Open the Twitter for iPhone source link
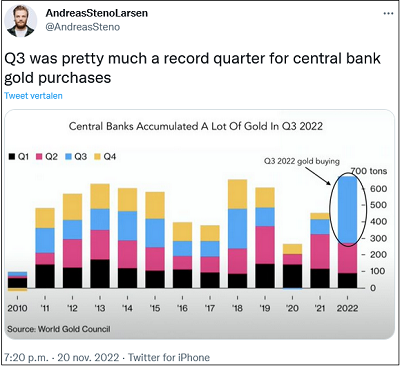This screenshot has width=400, height=366. click(169, 358)
